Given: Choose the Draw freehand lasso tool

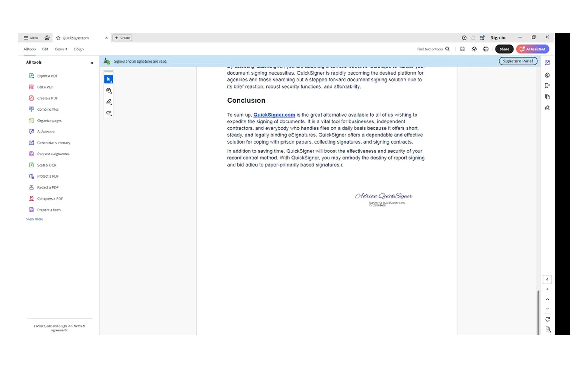Looking at the screenshot, I should [109, 113].
